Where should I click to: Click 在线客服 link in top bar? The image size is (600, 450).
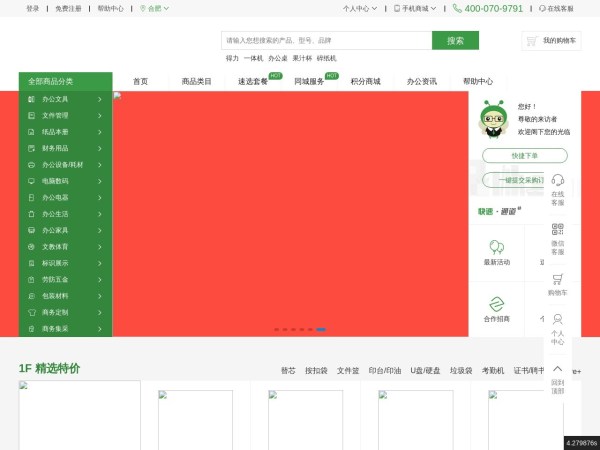point(556,8)
